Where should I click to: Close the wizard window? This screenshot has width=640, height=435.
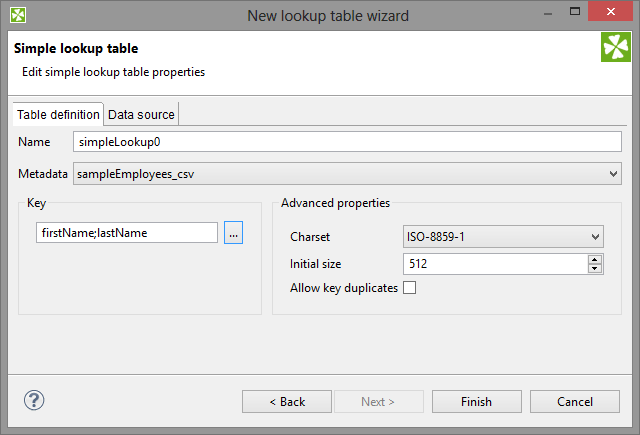pyautogui.click(x=611, y=15)
